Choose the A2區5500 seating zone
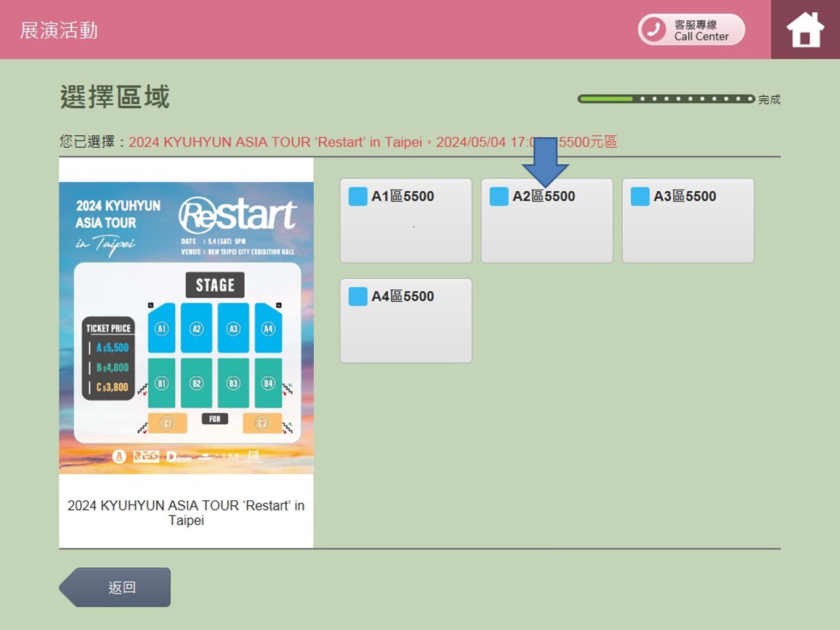 (x=547, y=221)
